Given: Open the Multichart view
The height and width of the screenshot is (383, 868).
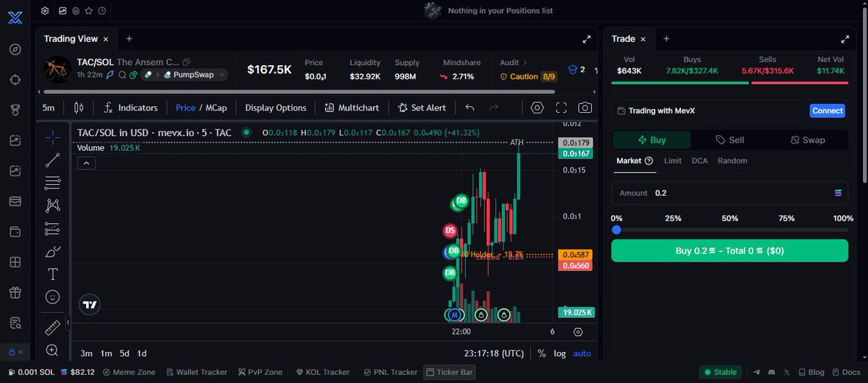Looking at the screenshot, I should (352, 108).
